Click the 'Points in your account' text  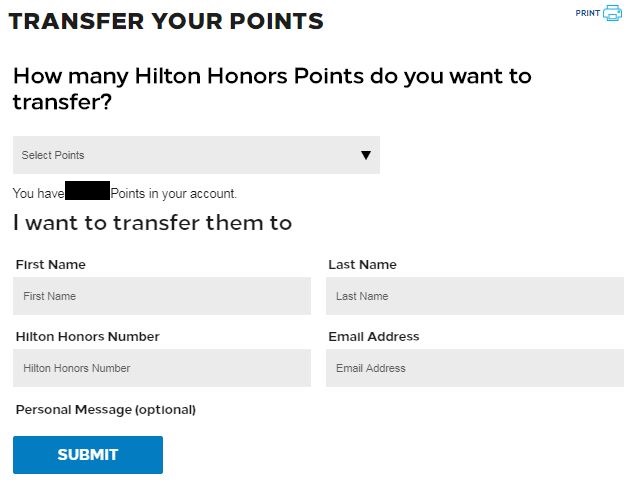pos(173,193)
